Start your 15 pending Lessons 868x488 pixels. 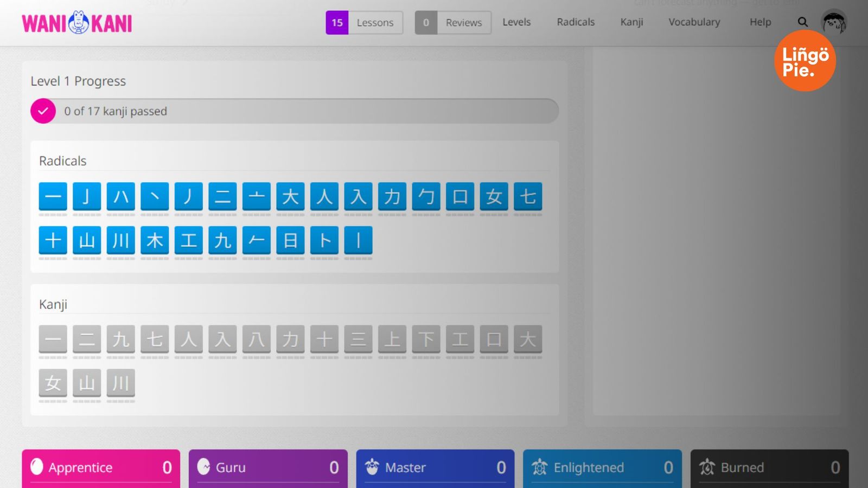pyautogui.click(x=363, y=22)
